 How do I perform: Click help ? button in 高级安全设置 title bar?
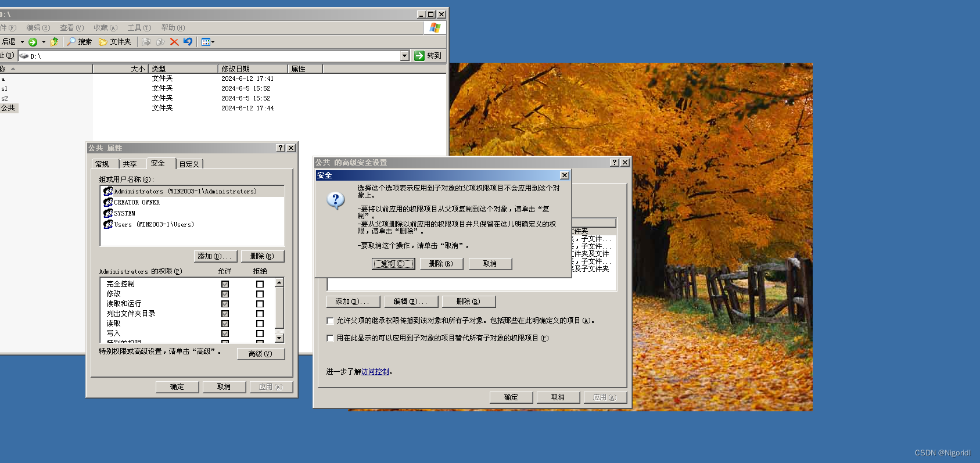(615, 163)
